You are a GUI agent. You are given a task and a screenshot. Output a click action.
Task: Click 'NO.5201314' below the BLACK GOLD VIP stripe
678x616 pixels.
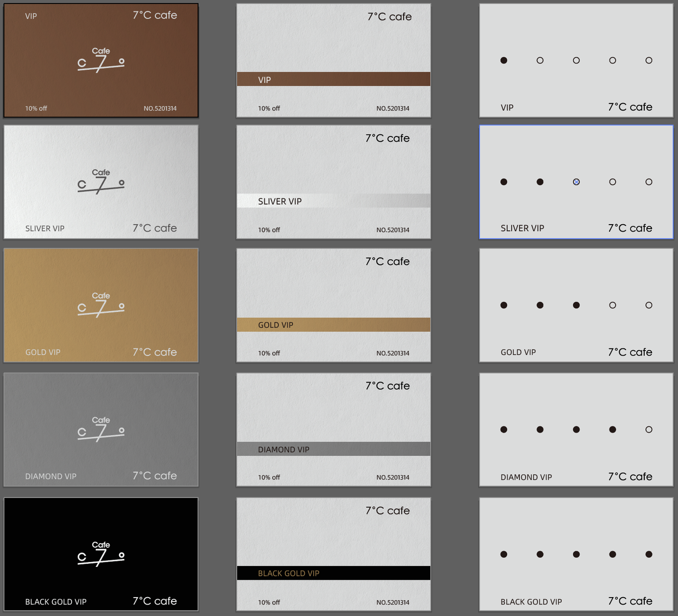click(393, 603)
